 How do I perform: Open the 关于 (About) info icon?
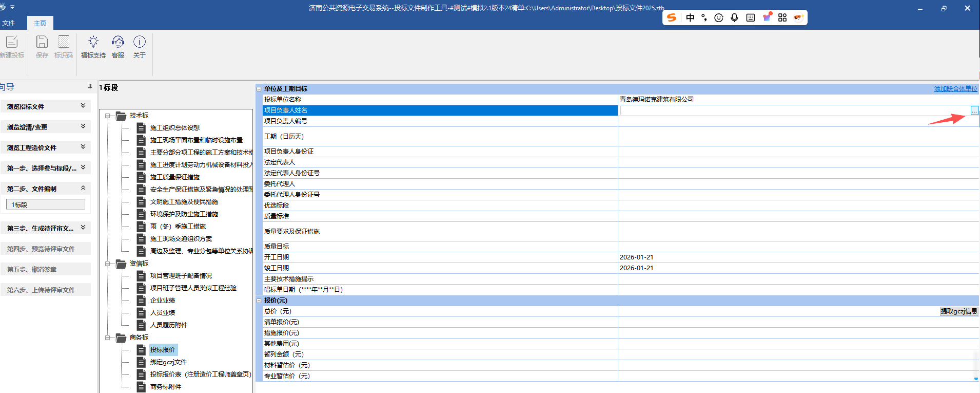140,42
